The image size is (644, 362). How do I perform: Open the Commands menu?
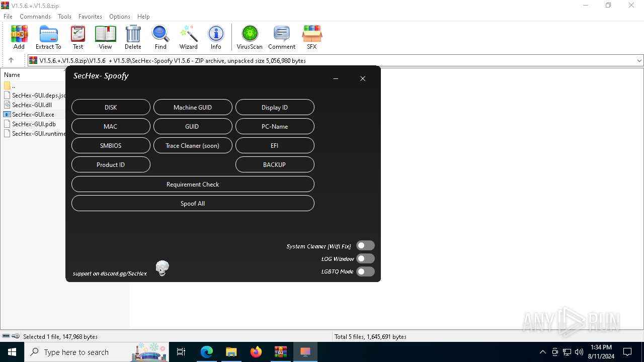tap(35, 17)
